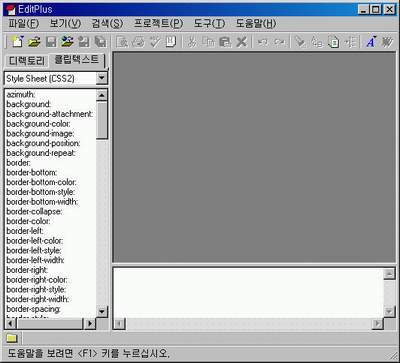Click the spell check checkmark icon
The height and width of the screenshot is (363, 400).
point(155,42)
